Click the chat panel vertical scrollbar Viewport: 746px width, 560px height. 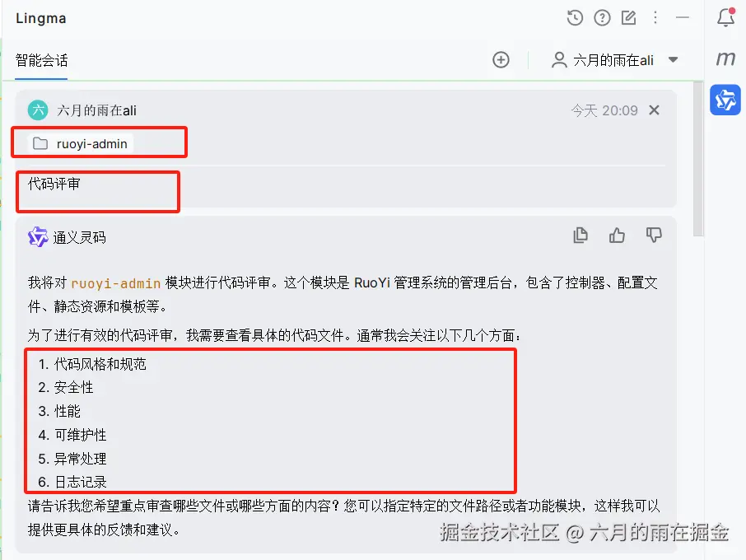698,160
